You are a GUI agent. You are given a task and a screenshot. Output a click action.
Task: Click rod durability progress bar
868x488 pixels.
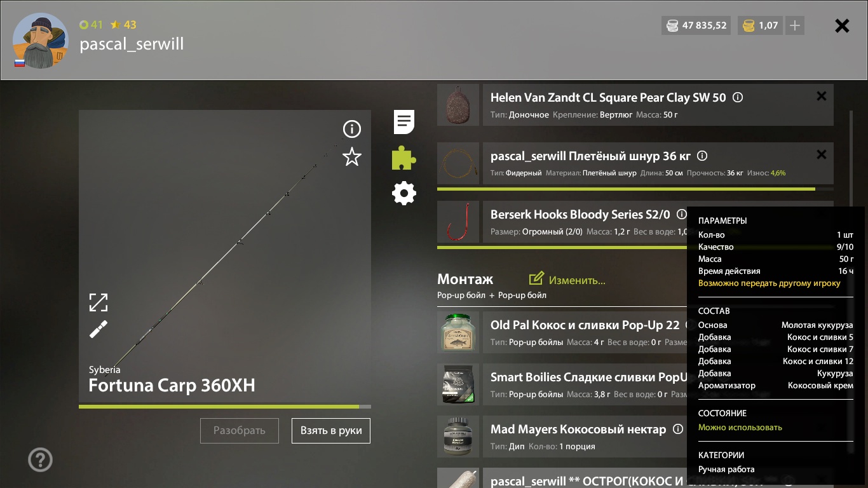click(x=225, y=407)
